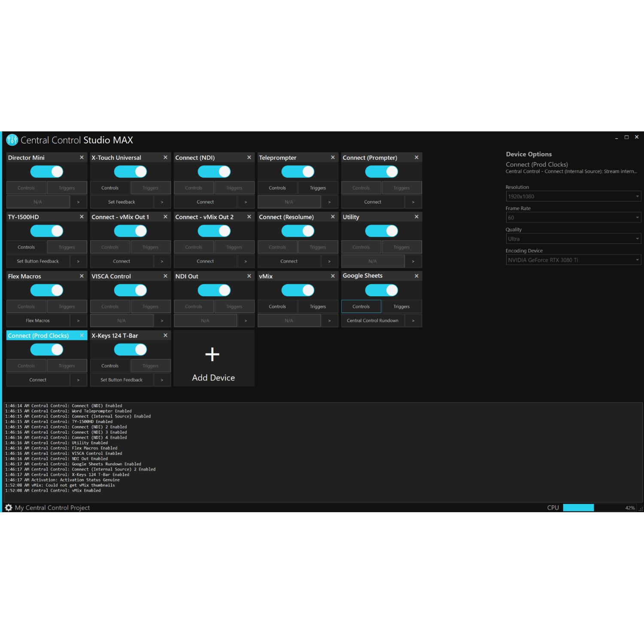Remove the Connect (Prod Clocks) device
Screen dimensions: 644x644
point(82,335)
